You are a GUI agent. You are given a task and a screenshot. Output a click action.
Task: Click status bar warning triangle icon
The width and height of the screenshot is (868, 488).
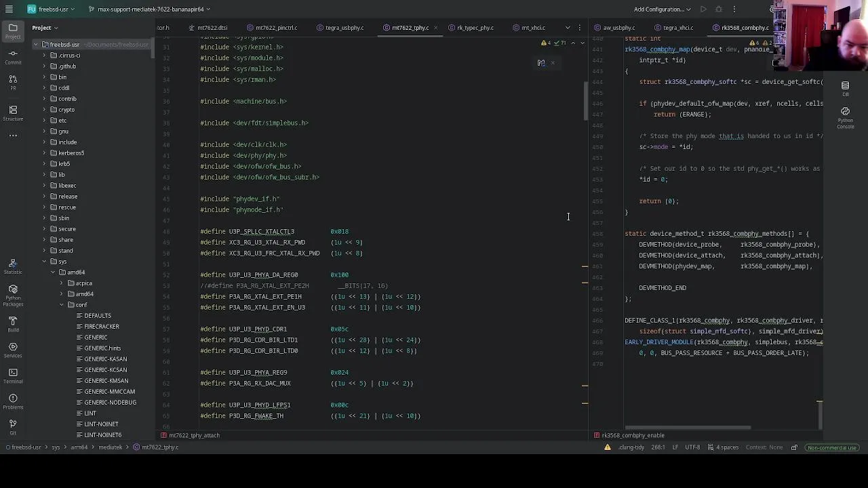click(x=608, y=447)
